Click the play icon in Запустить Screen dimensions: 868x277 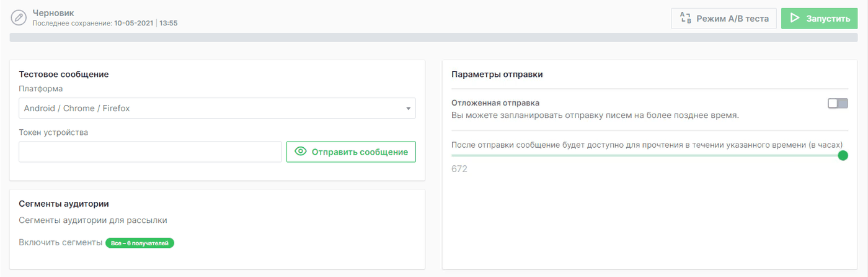(x=795, y=19)
